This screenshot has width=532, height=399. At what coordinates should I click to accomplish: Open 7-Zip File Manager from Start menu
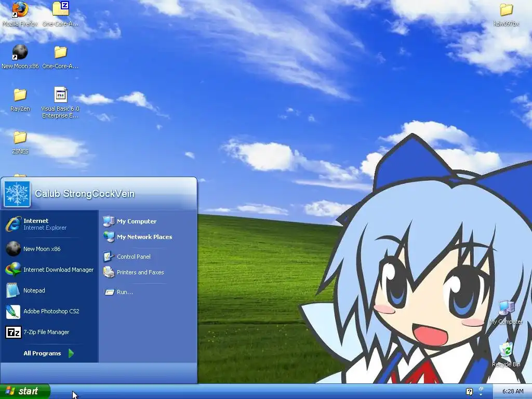coord(49,332)
